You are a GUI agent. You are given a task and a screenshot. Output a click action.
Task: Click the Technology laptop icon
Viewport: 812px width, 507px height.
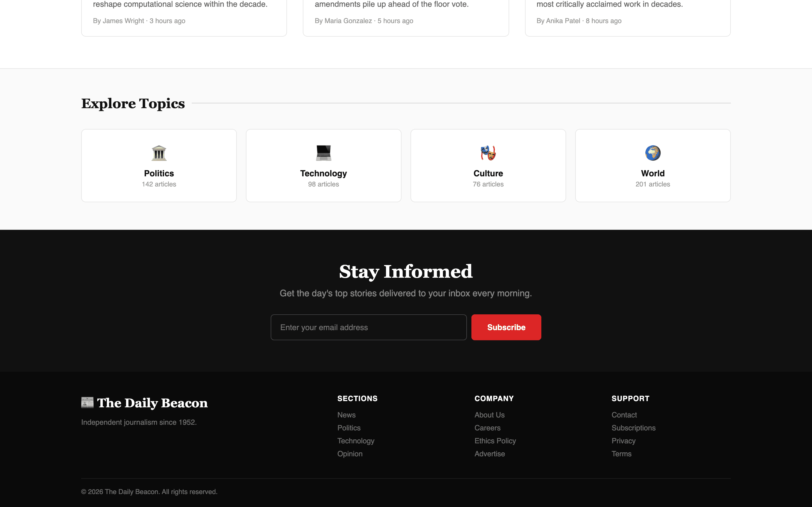(x=323, y=153)
